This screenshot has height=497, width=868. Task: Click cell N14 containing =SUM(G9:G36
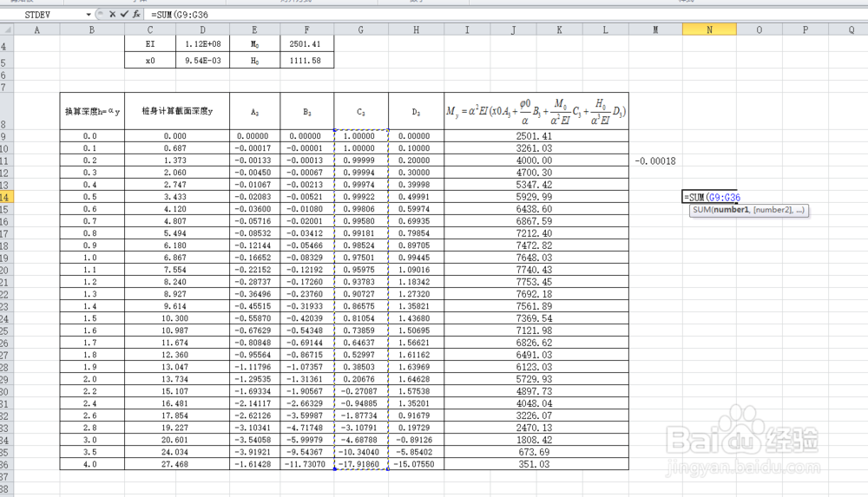pyautogui.click(x=710, y=197)
